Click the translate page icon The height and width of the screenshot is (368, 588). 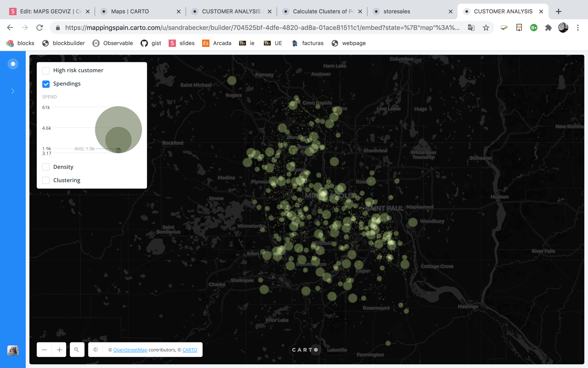point(471,28)
